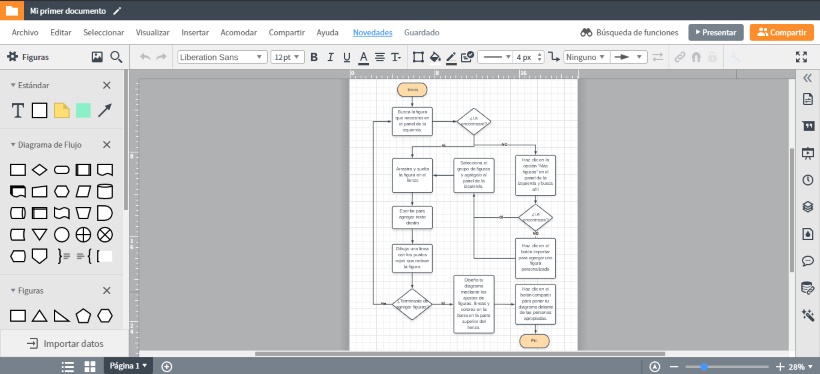Open the Acomodar menu
This screenshot has width=820, height=374.
tap(238, 32)
